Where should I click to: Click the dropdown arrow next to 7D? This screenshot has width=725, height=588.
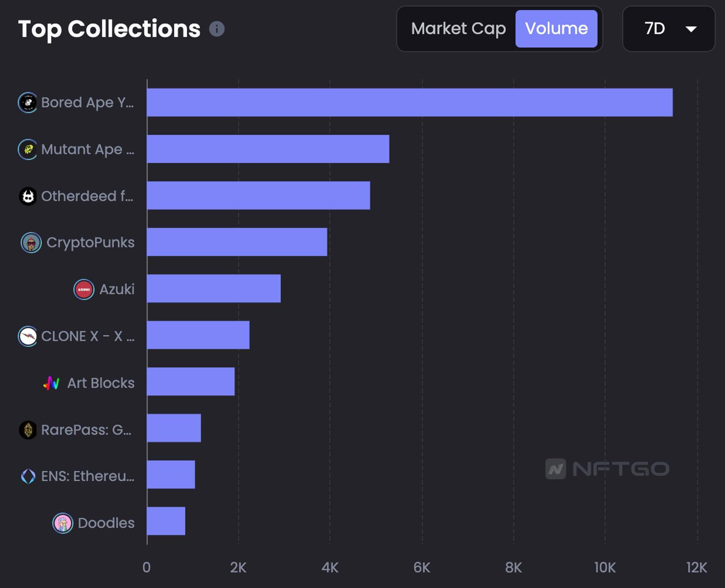tap(691, 29)
